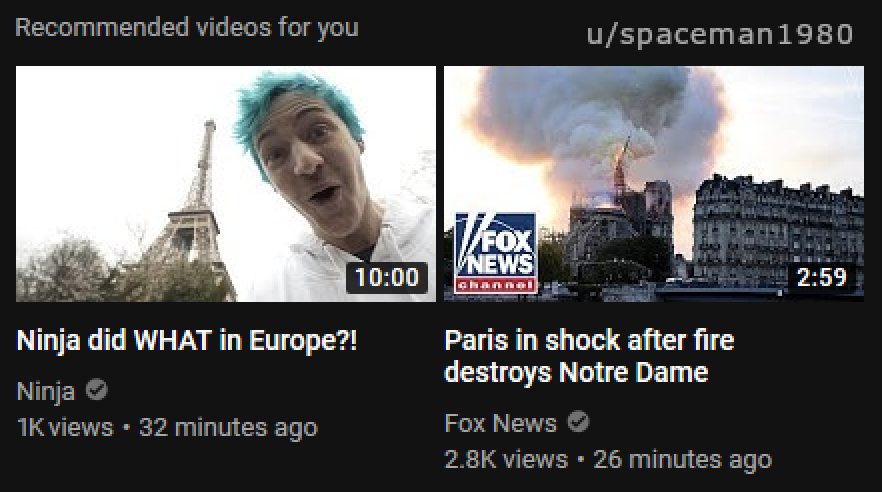Click 2.8K views metadata under Fox video

click(506, 459)
